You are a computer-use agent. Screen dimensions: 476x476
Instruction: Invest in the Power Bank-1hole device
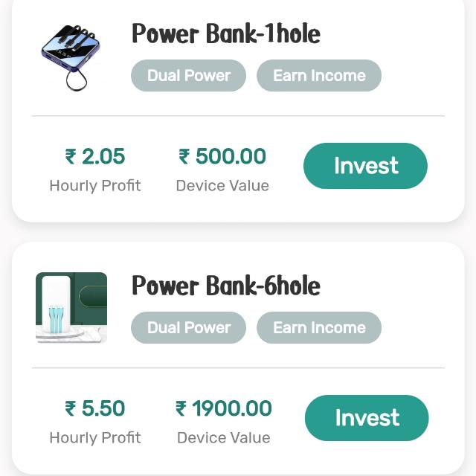click(365, 166)
